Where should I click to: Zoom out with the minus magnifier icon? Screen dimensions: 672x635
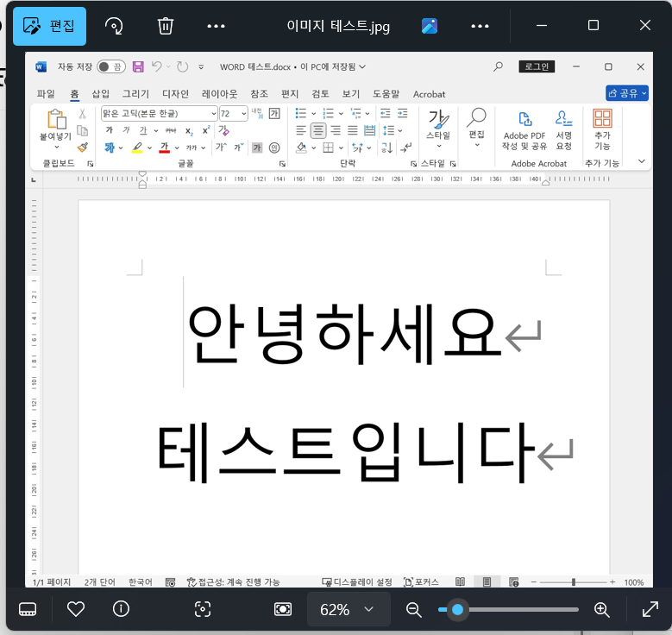pyautogui.click(x=414, y=609)
